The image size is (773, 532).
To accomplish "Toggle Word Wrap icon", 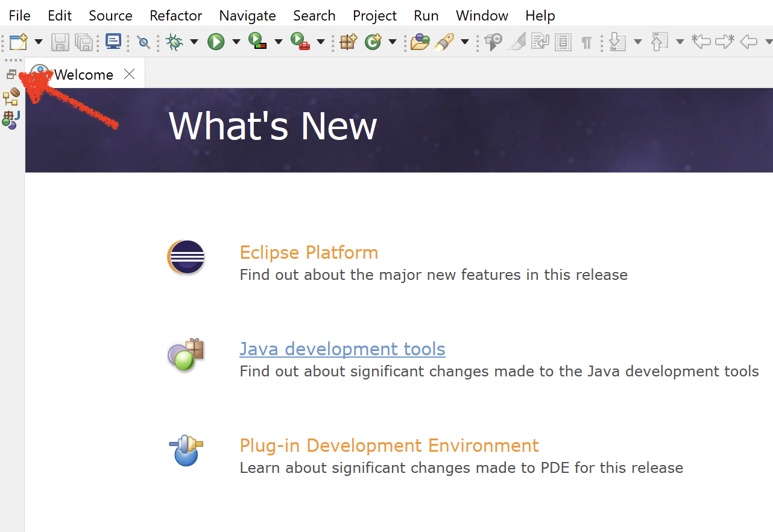I will [540, 42].
